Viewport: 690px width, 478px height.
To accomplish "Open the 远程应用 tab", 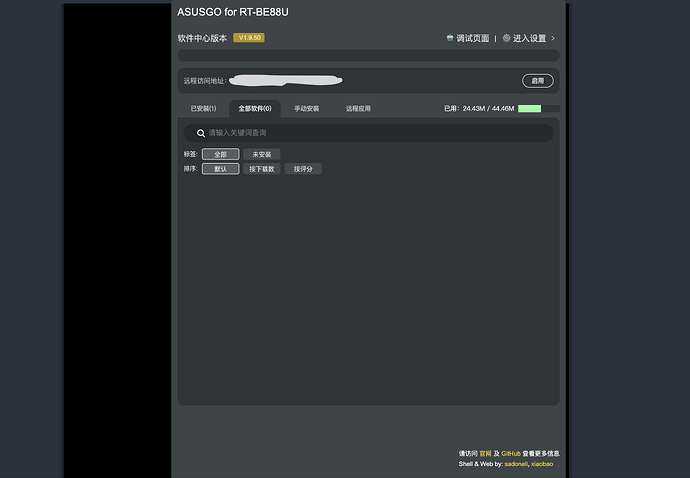I will [x=358, y=108].
